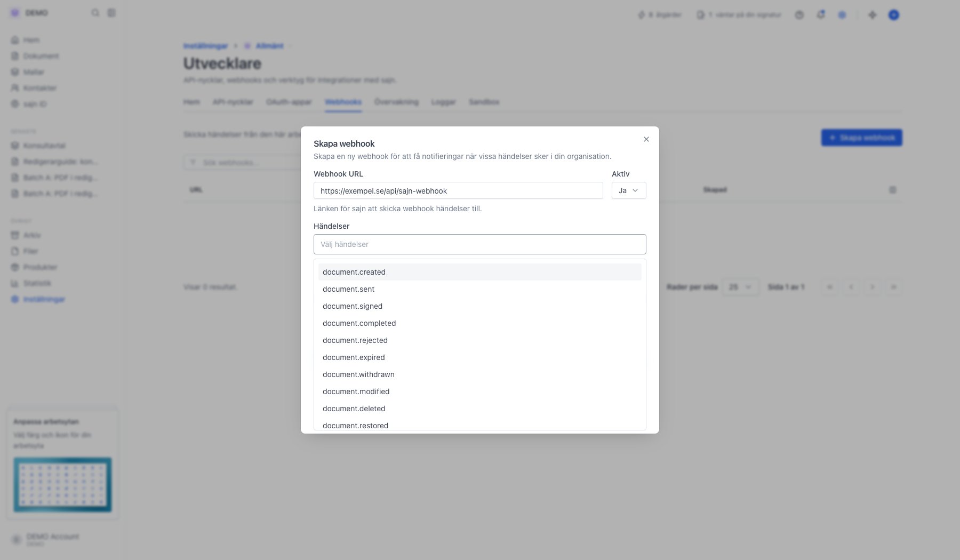Viewport: 960px width, 560px height.
Task: Switch to the OAuth-appar tab
Action: click(289, 102)
